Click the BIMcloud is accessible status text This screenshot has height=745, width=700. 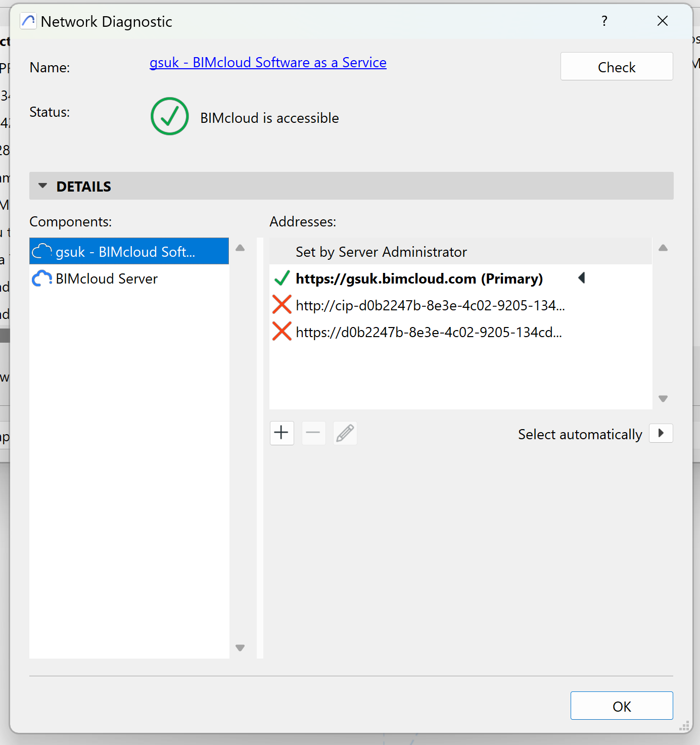[x=269, y=118]
